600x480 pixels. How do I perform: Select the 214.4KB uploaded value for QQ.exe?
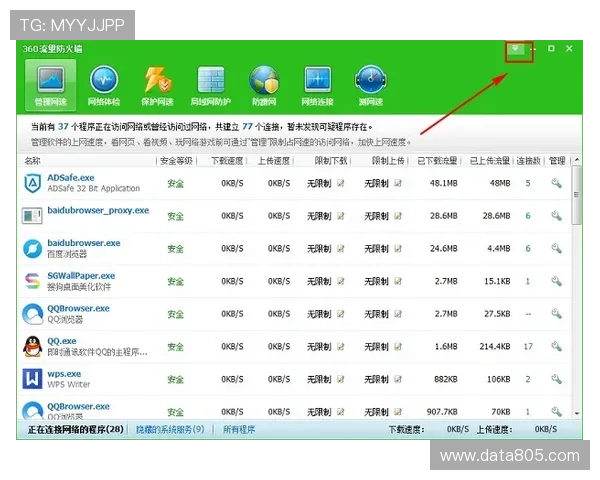pos(495,346)
